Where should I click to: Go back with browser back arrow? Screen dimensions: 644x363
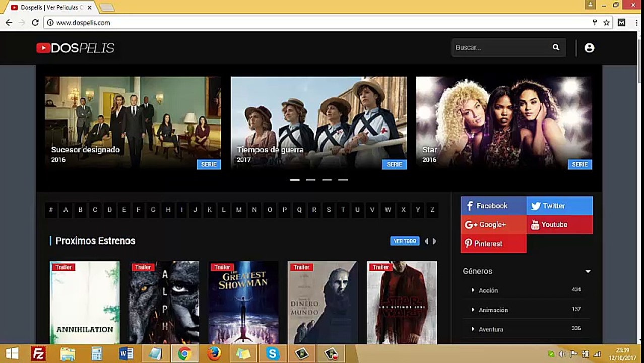(9, 23)
